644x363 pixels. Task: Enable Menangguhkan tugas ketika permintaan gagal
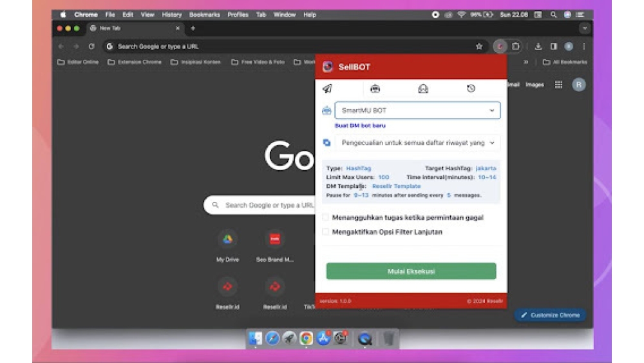pos(326,217)
